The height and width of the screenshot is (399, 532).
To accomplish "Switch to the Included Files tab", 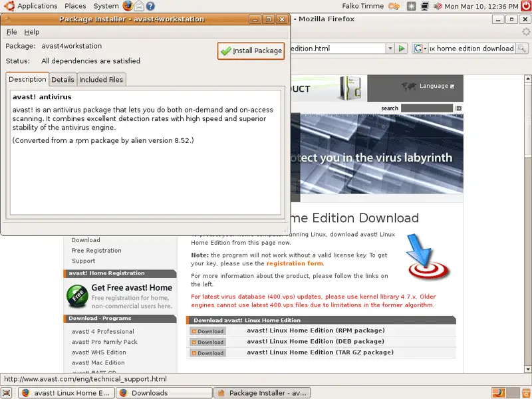I will (x=101, y=79).
